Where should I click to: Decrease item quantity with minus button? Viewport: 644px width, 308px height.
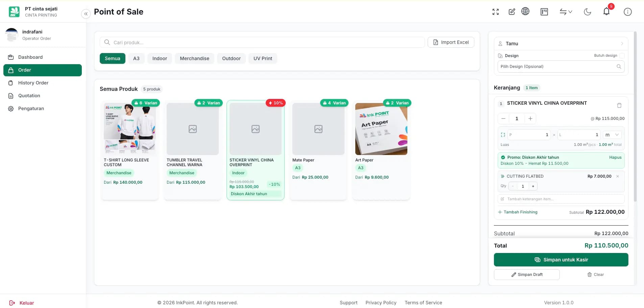tap(503, 119)
